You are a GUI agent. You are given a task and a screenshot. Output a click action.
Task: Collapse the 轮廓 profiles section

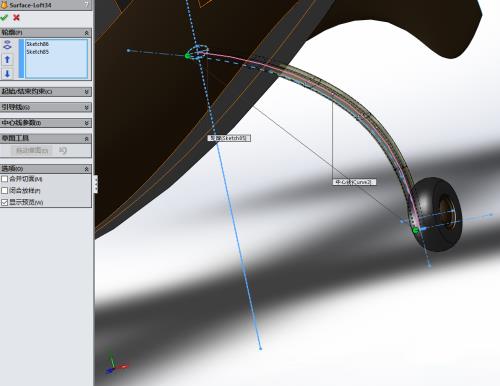(x=86, y=33)
